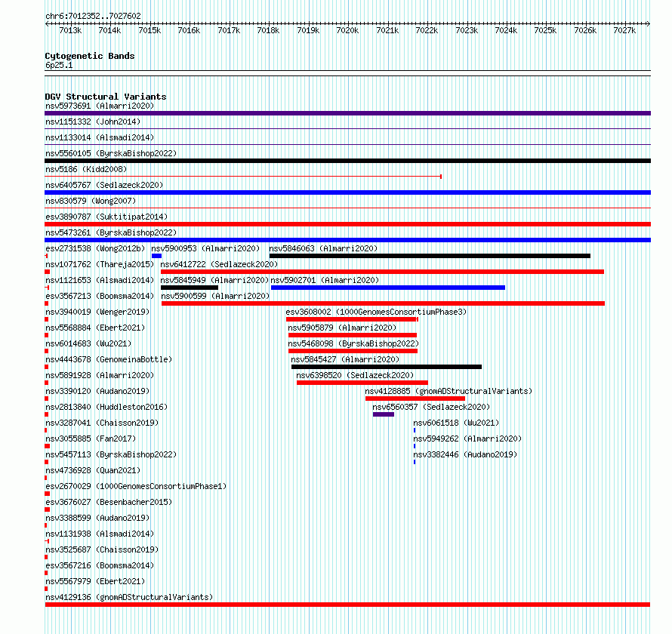Select nsv5845949 (Almarri2020) label

[x=214, y=280]
